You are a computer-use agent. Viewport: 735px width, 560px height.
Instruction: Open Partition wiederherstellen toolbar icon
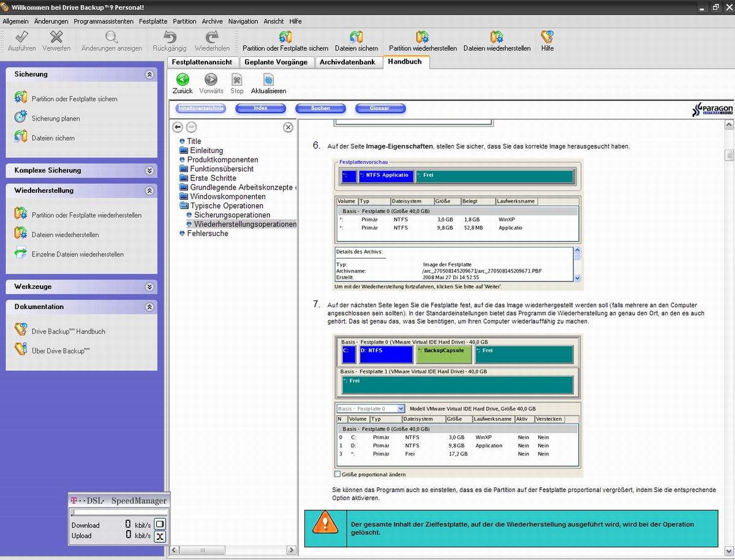click(423, 37)
